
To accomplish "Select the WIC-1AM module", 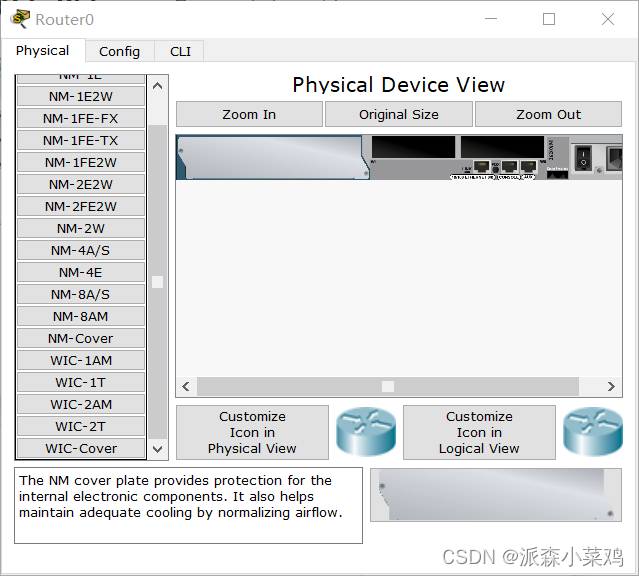I will point(81,361).
